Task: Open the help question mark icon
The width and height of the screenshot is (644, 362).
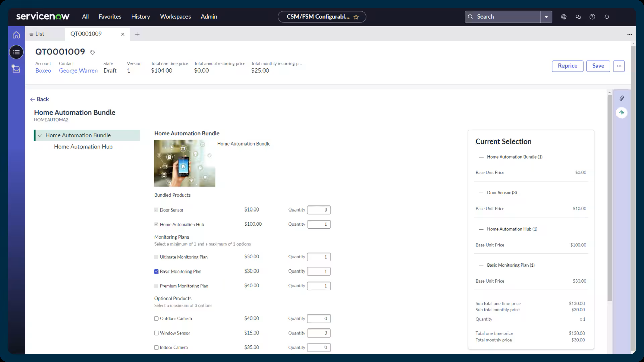Action: [x=592, y=17]
